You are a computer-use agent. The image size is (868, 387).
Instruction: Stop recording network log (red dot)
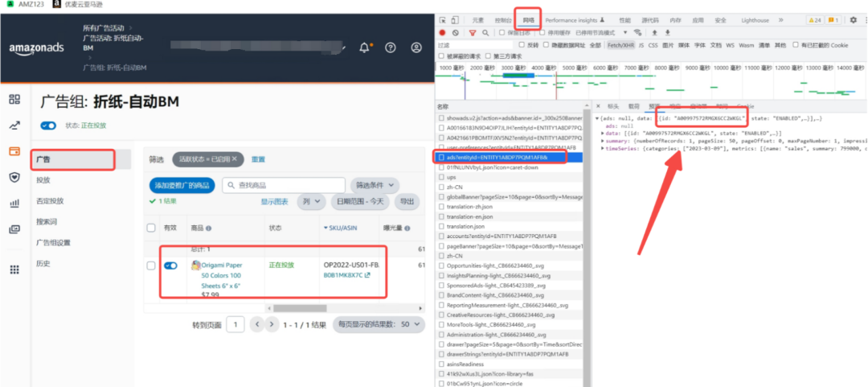tap(442, 33)
